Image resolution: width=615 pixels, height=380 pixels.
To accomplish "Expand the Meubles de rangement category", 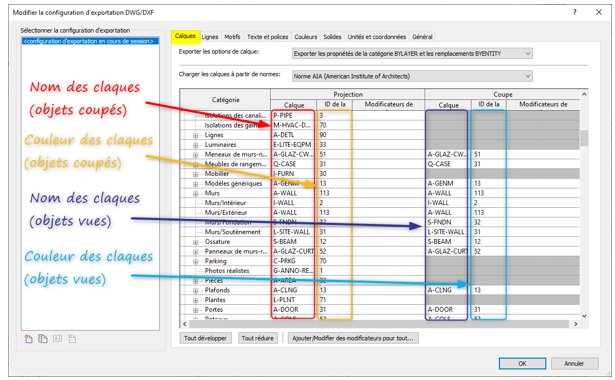I will click(195, 164).
